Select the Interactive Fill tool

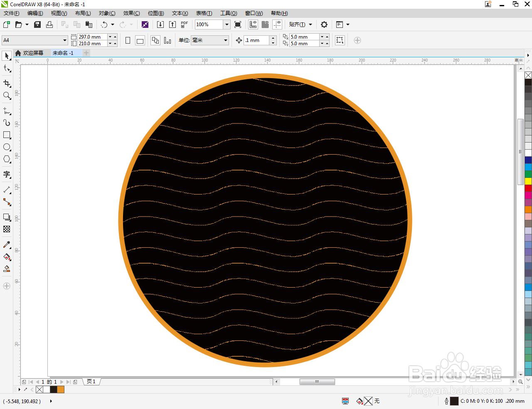(7, 257)
